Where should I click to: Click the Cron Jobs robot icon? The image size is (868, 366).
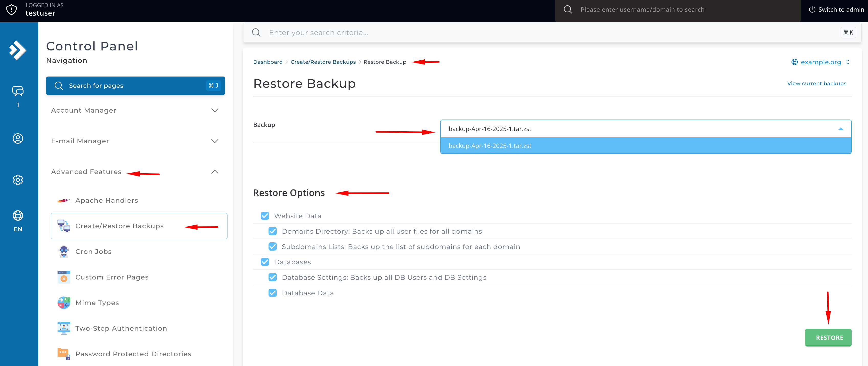point(64,252)
